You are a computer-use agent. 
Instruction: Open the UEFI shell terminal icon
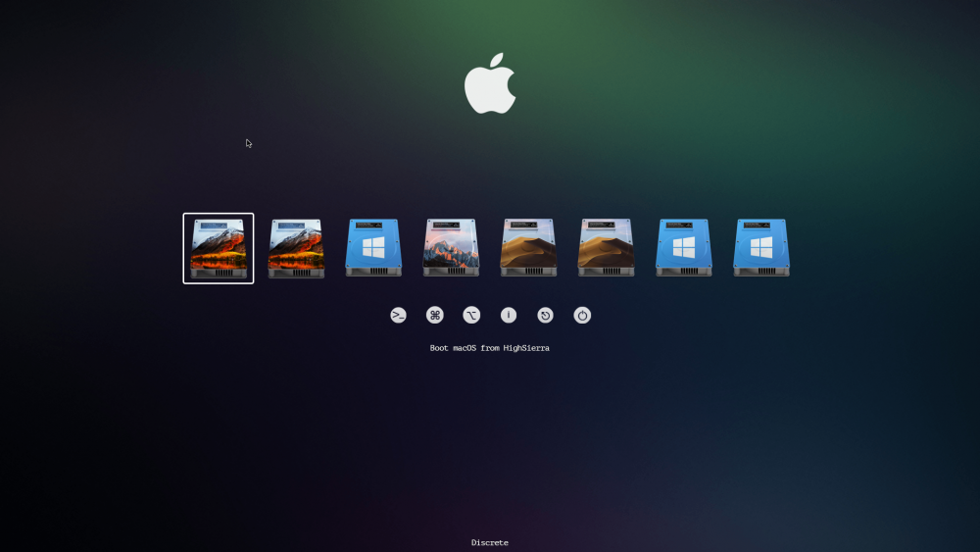pyautogui.click(x=398, y=315)
